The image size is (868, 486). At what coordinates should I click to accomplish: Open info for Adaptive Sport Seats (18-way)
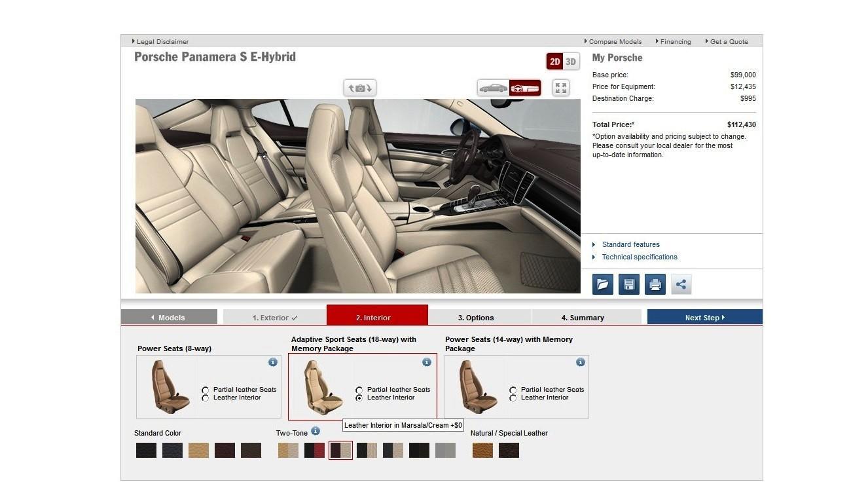point(427,362)
